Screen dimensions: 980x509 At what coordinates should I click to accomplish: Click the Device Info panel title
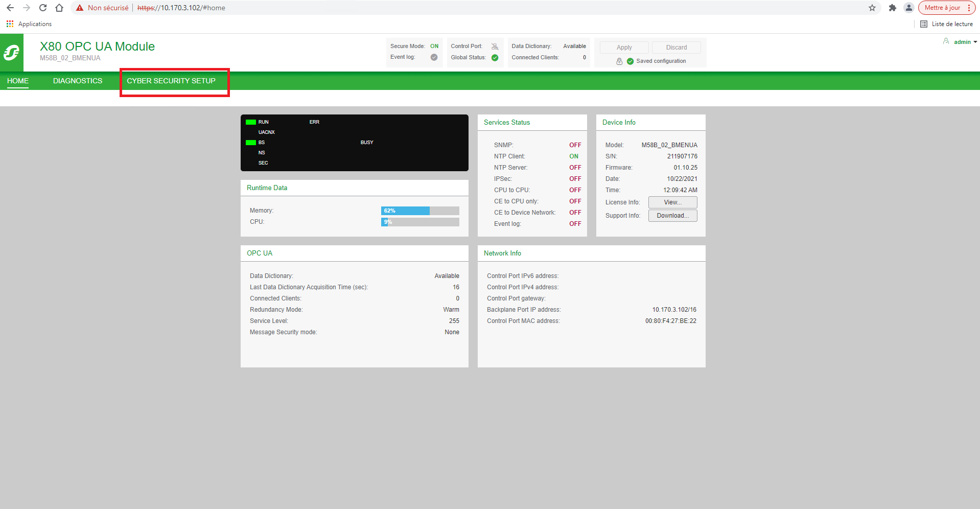point(619,122)
